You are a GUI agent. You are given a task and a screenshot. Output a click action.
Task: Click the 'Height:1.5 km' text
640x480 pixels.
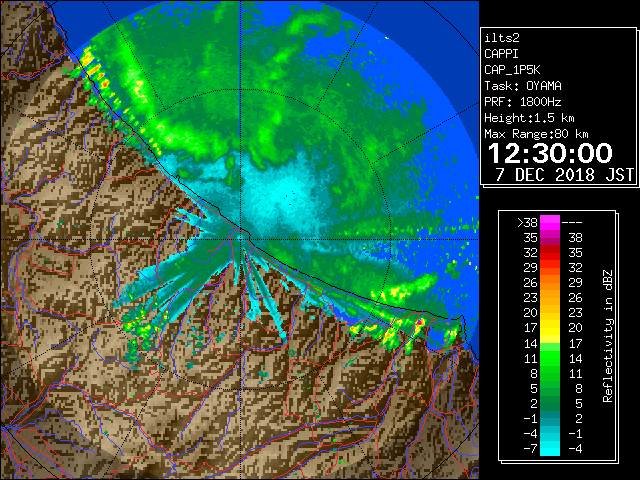click(x=529, y=118)
